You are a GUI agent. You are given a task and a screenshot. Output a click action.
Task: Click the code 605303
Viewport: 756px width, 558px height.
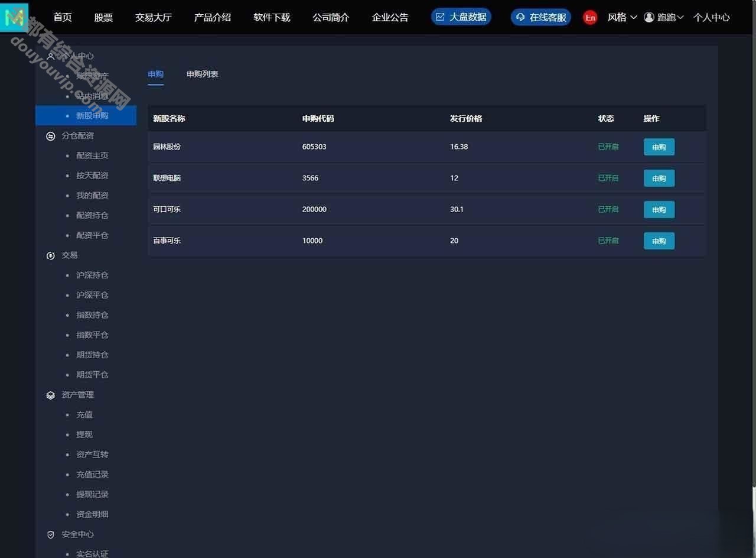tap(314, 147)
